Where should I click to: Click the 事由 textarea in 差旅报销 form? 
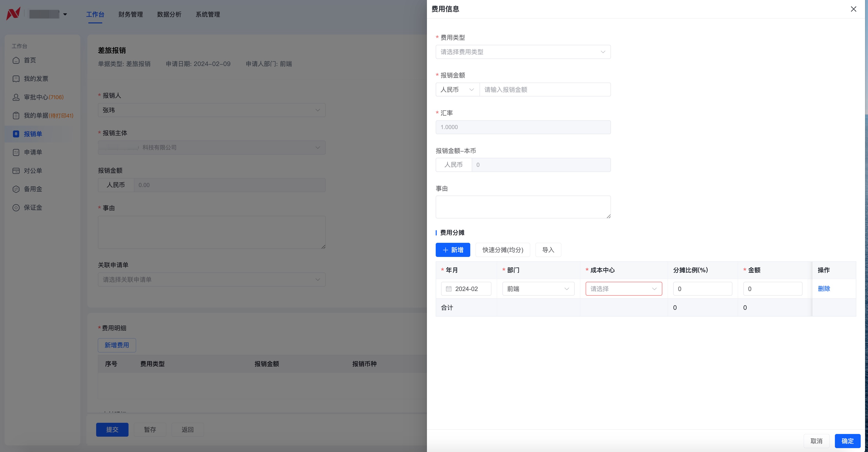[x=212, y=233]
